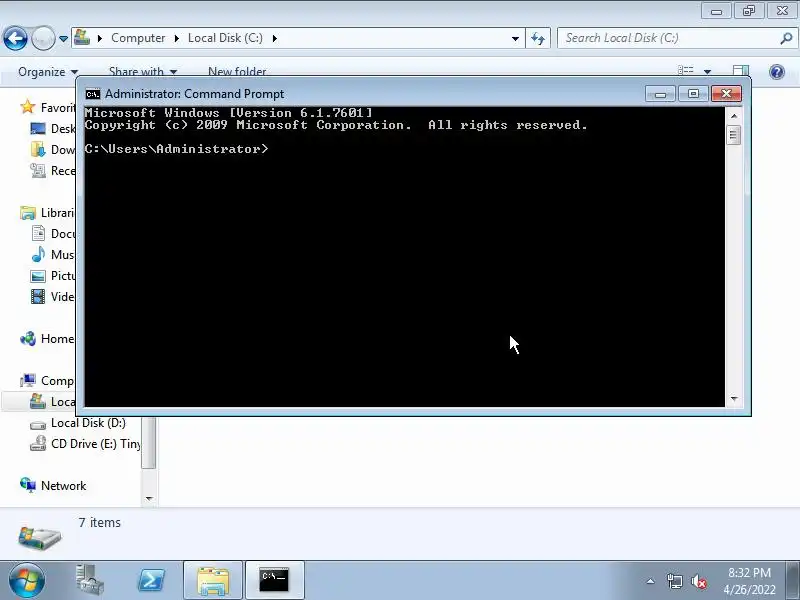Select Music library
This screenshot has height=600, width=800.
[53, 255]
